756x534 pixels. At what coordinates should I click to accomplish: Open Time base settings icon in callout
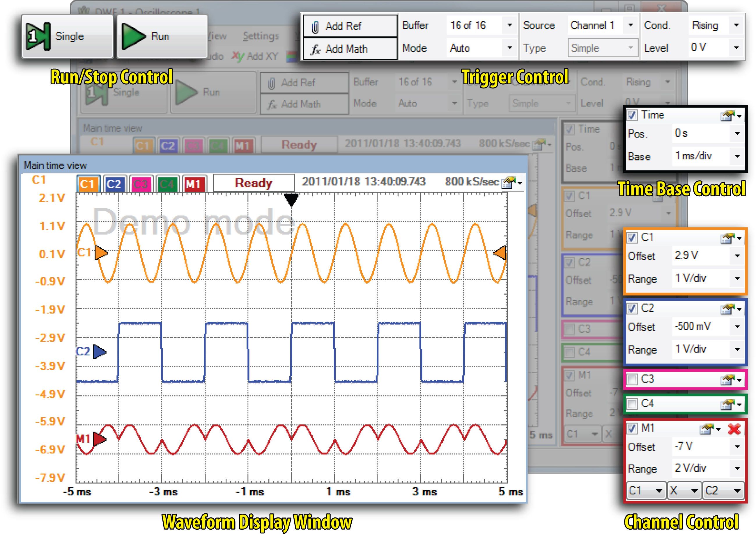point(730,116)
